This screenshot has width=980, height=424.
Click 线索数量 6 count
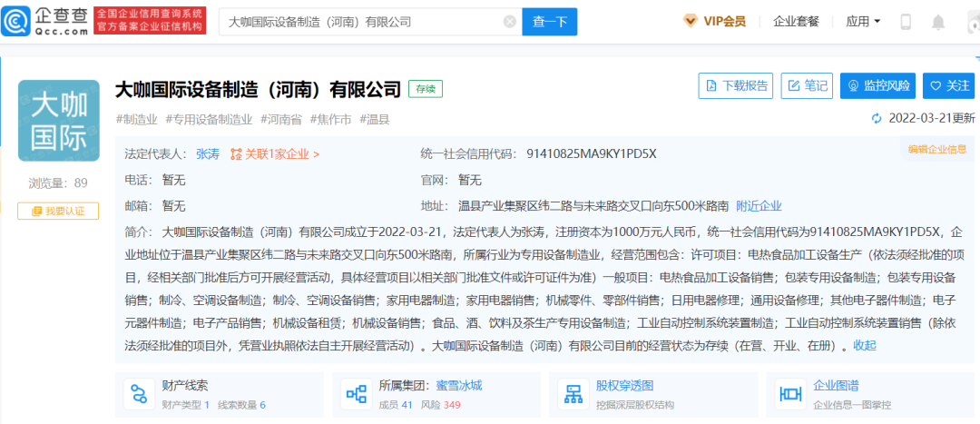click(242, 405)
